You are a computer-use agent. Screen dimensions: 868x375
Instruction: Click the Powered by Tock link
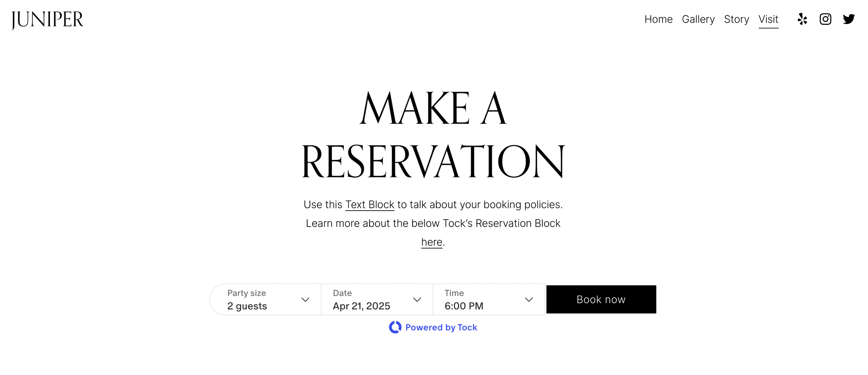(433, 327)
